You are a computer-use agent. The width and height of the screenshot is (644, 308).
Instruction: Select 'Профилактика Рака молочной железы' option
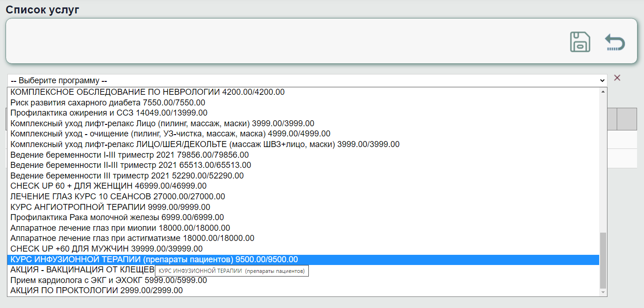pyautogui.click(x=117, y=217)
